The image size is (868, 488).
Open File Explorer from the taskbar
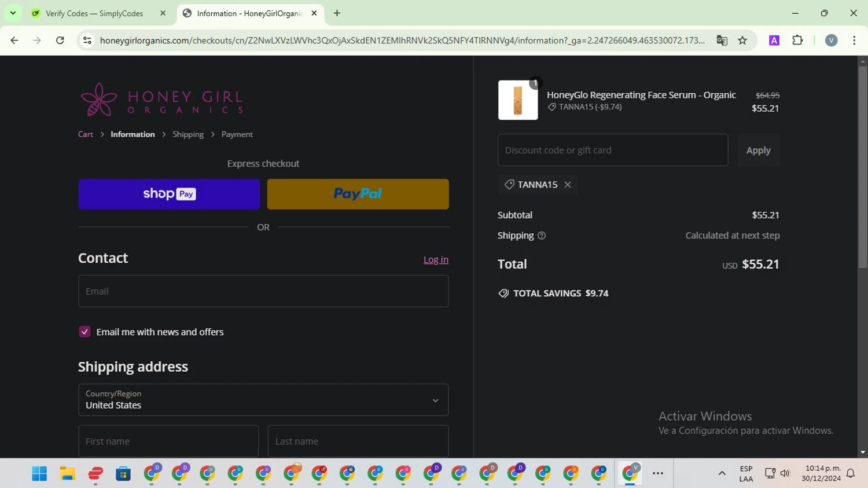(x=68, y=474)
